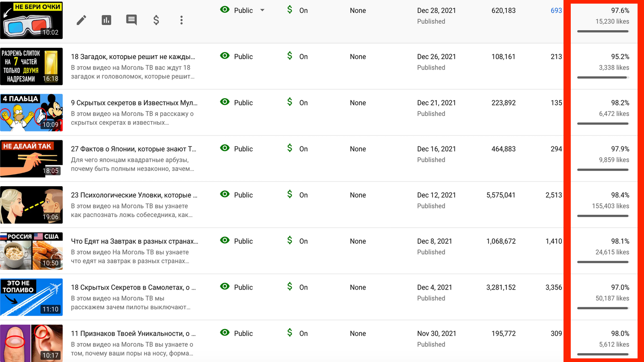
Task: Open the Analytics bar chart icon
Action: point(106,20)
